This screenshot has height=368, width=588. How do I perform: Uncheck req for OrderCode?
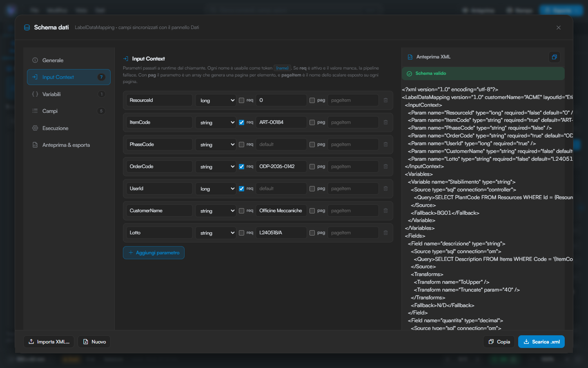[241, 166]
